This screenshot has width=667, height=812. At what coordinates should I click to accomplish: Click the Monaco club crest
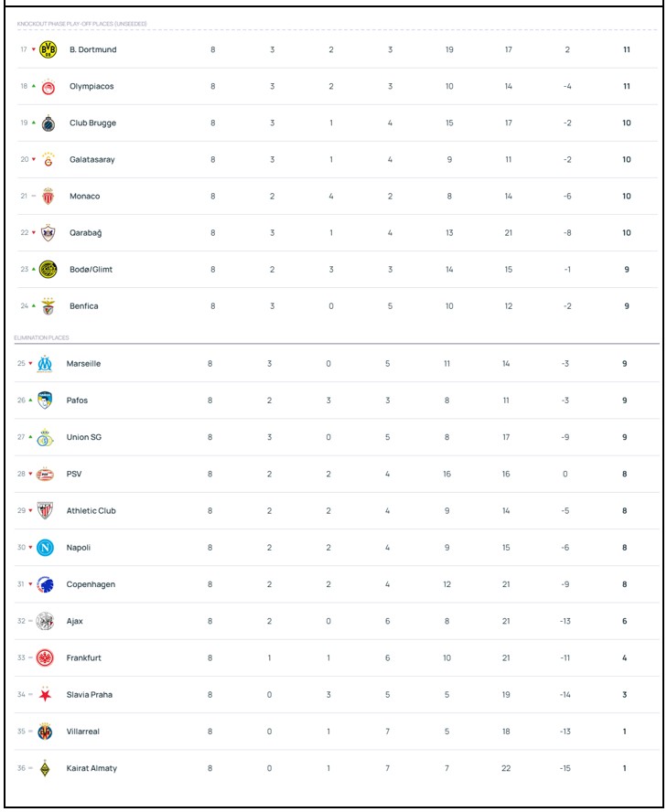tap(48, 197)
